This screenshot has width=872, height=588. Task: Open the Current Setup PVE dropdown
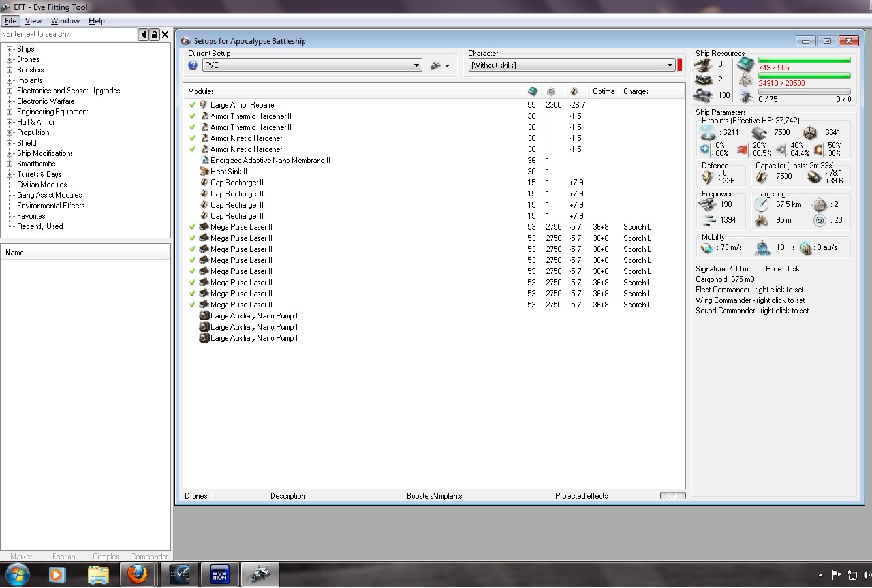pyautogui.click(x=312, y=65)
